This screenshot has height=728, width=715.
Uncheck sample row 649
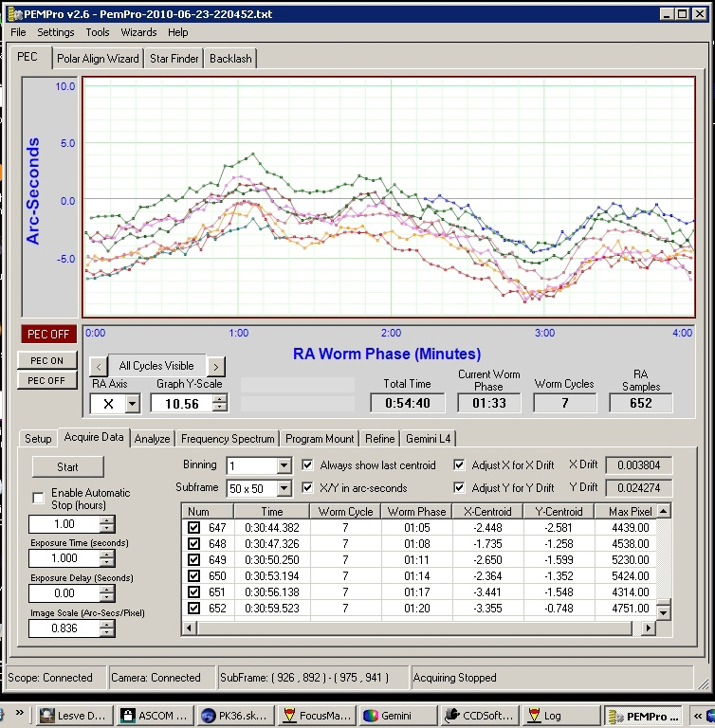click(x=193, y=559)
